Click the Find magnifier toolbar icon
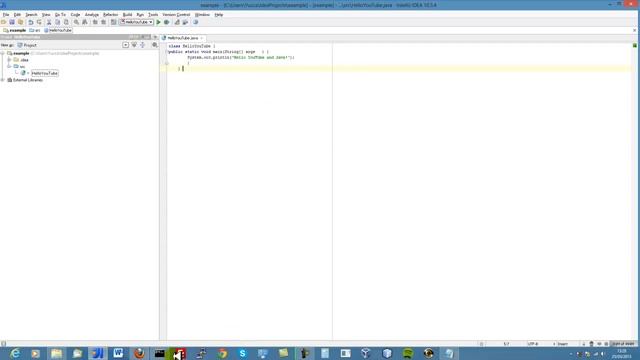 76,22
